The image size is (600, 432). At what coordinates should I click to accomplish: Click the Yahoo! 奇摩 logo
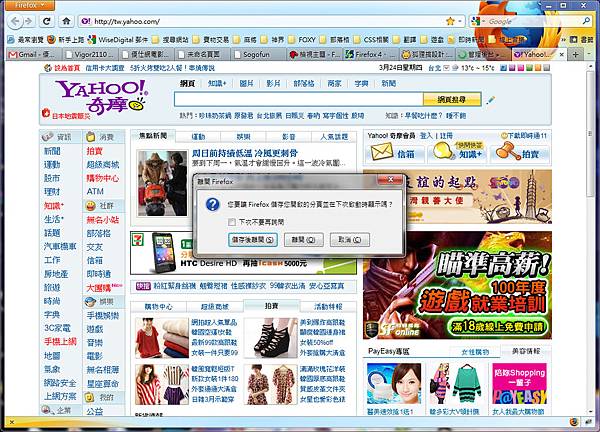(x=102, y=95)
